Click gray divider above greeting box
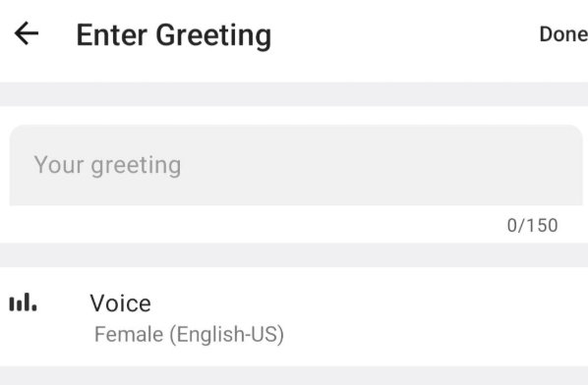This screenshot has height=385, width=588. click(x=294, y=94)
